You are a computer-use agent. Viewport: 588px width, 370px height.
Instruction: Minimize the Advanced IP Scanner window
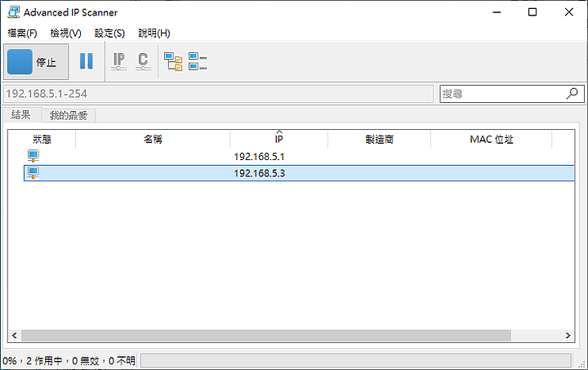(x=497, y=12)
